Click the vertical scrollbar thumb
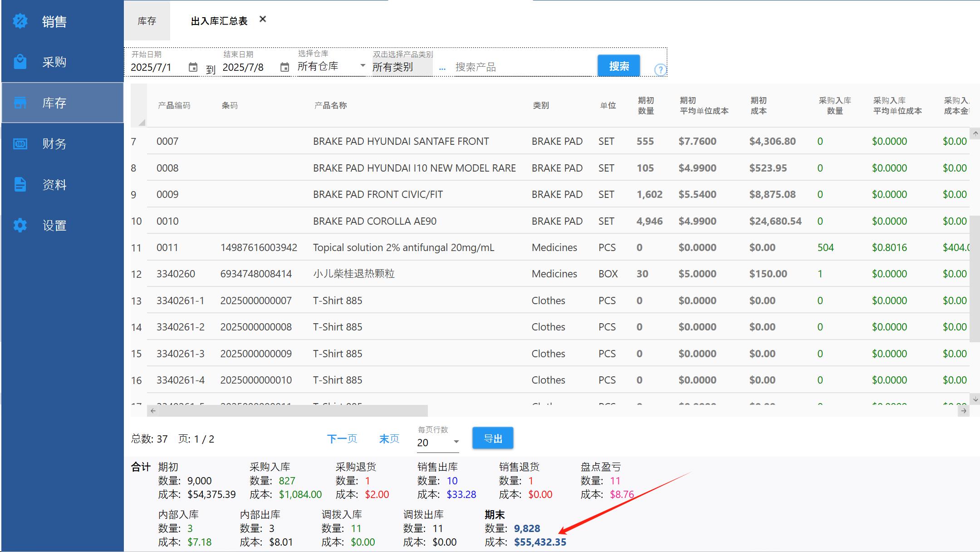Viewport: 980px width, 552px height. pyautogui.click(x=975, y=279)
